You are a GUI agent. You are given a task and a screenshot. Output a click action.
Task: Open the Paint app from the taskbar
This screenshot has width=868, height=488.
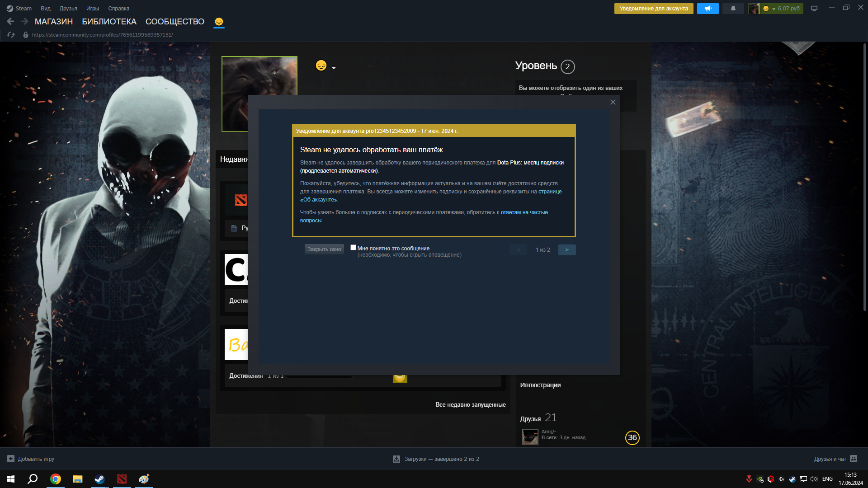pyautogui.click(x=144, y=479)
